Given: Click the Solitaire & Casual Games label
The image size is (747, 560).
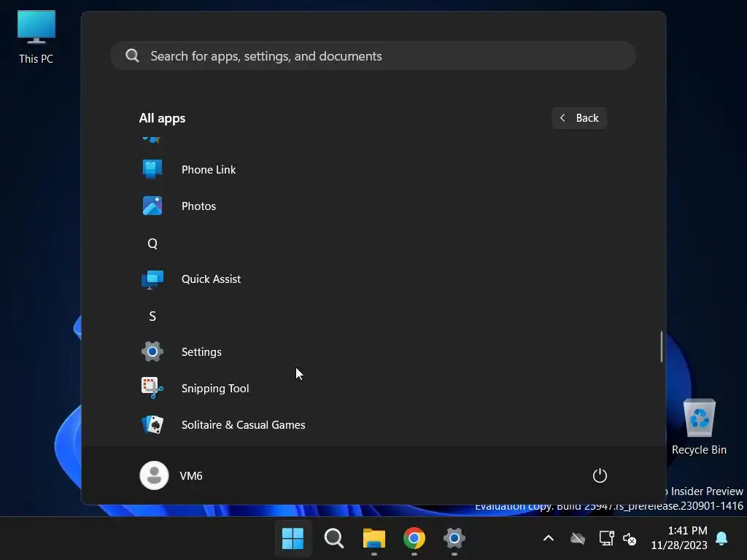Looking at the screenshot, I should [244, 425].
